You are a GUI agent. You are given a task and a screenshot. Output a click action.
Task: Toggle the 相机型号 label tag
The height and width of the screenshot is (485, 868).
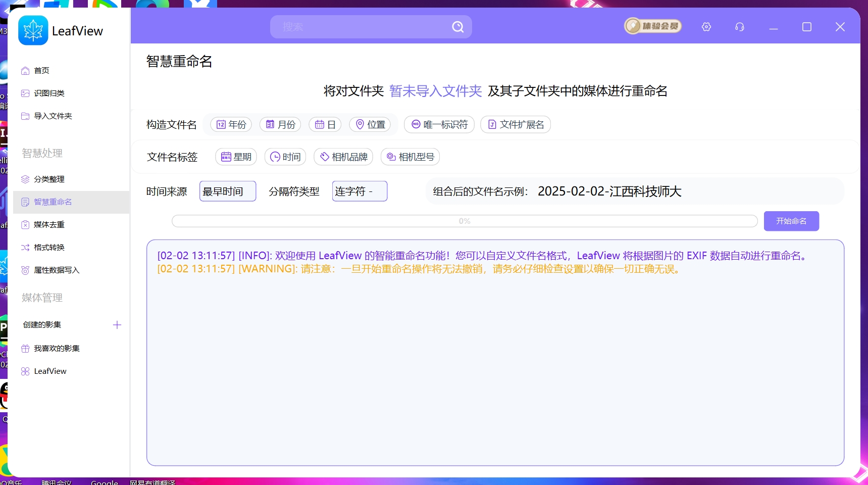(410, 157)
